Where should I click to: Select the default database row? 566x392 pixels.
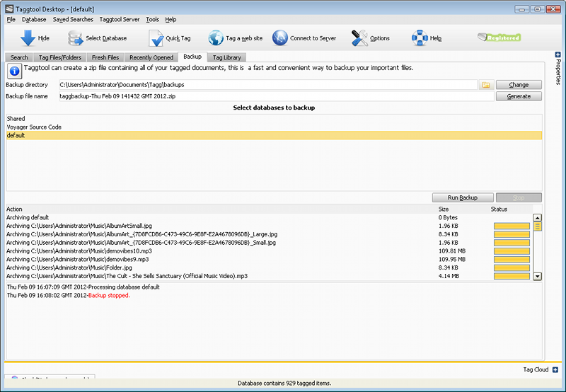[x=274, y=135]
